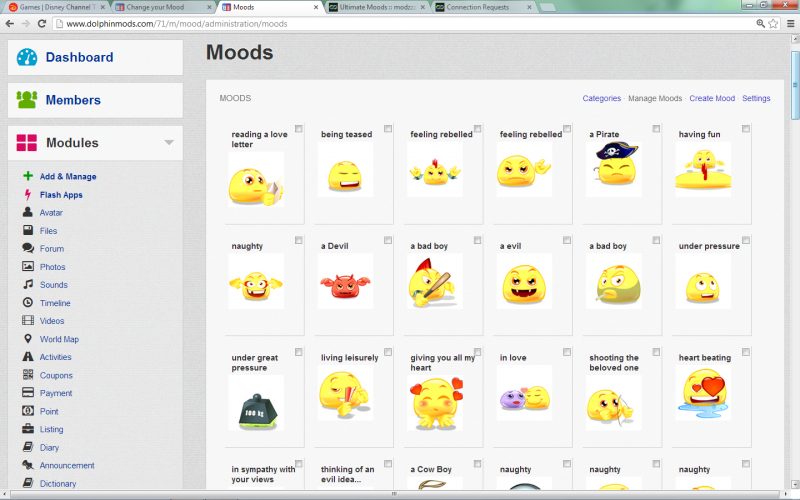800x500 pixels.
Task: Check the 'heart beating' mood checkbox
Action: point(746,352)
